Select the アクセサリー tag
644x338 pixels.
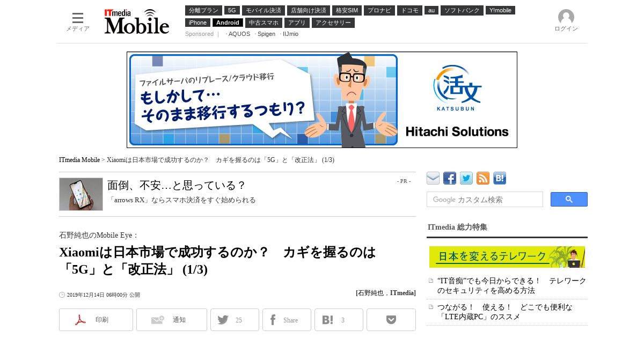(333, 23)
